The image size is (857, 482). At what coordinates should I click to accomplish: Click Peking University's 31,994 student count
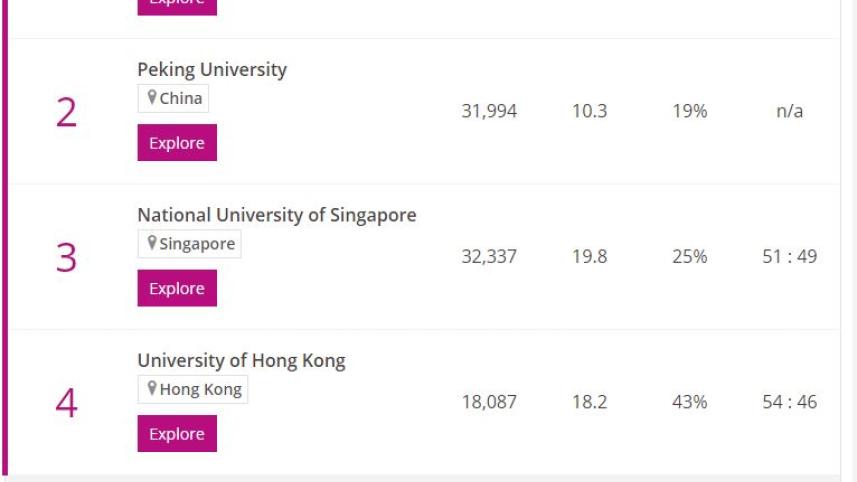[489, 111]
